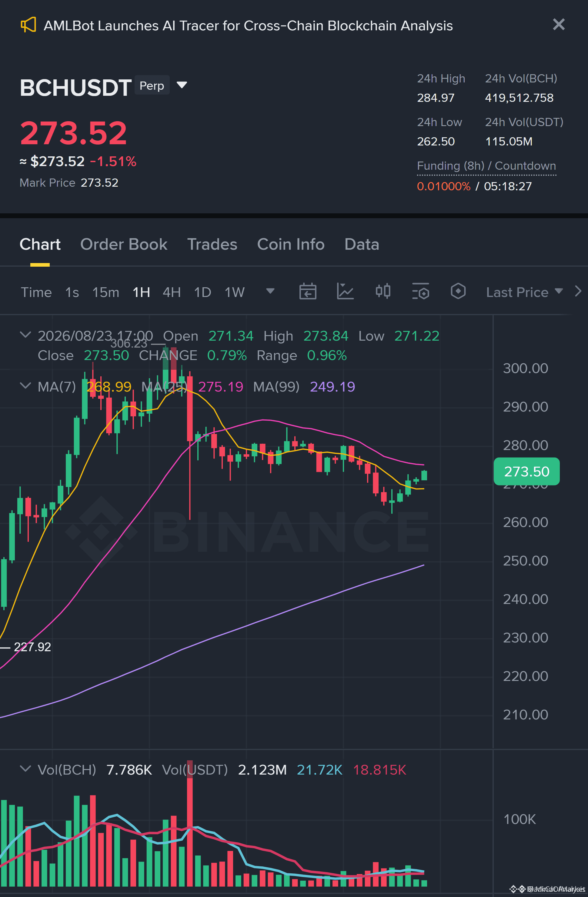Read the AMLBot AI Tracer announcement
The width and height of the screenshot is (588, 897).
pos(248,26)
